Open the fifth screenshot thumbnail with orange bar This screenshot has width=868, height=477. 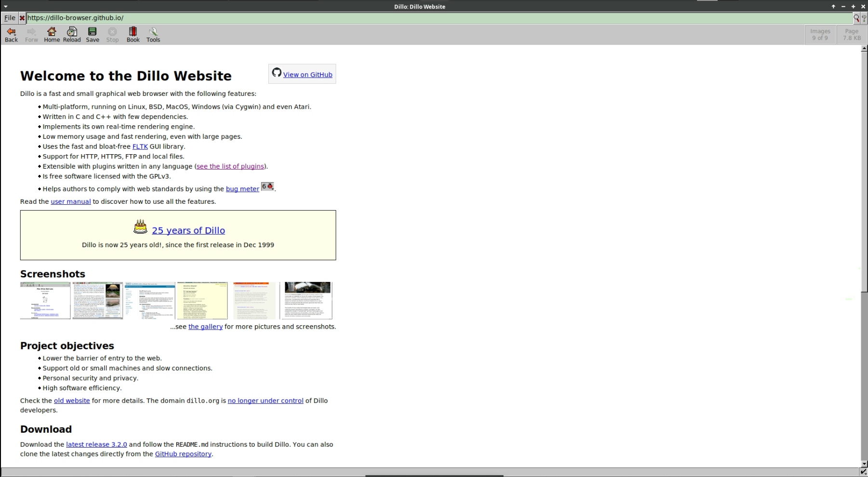coord(254,301)
